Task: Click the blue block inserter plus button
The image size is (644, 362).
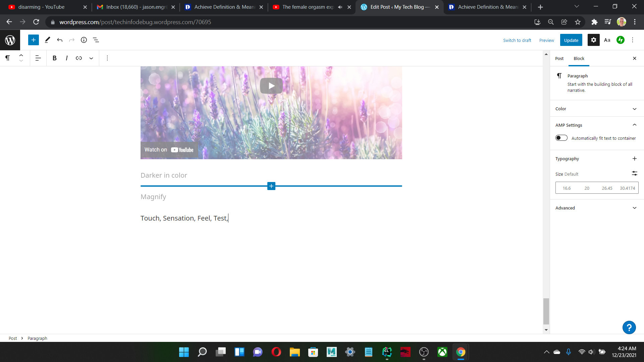Action: (x=34, y=40)
